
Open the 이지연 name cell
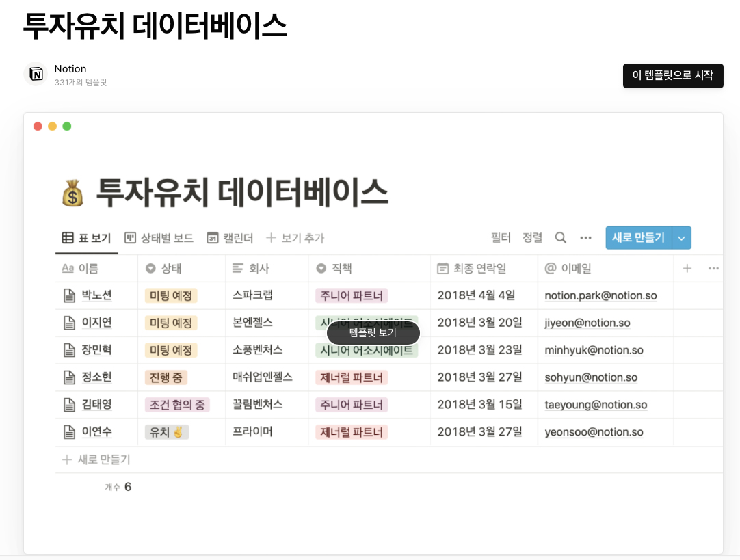click(x=96, y=323)
